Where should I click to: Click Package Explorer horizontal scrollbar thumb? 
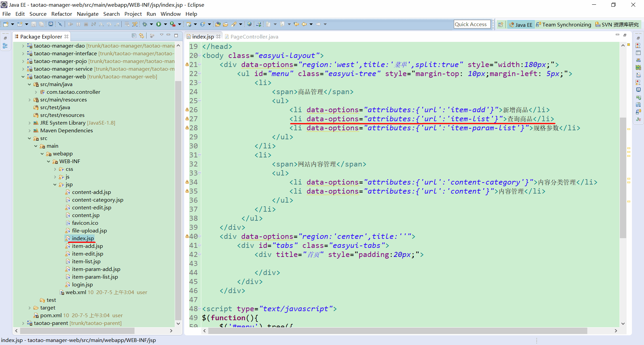point(77,331)
